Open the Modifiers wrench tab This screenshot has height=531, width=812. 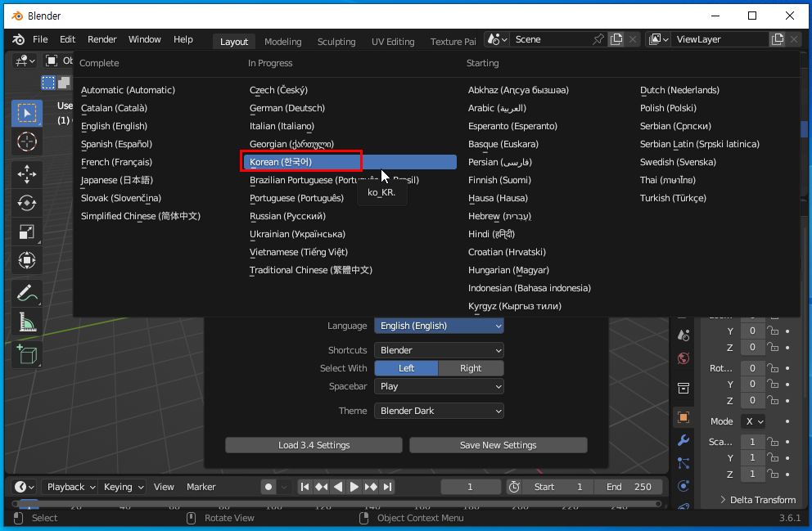pyautogui.click(x=683, y=440)
